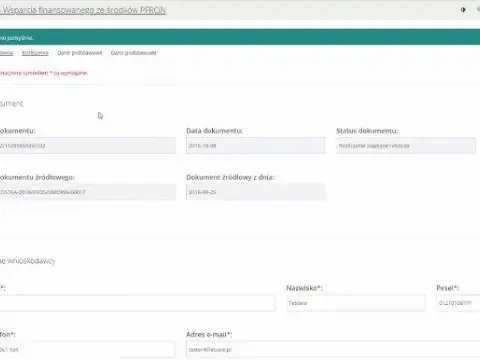This screenshot has width=480, height=360.
Task: Click the red required-fields notice text
Action: (x=44, y=73)
